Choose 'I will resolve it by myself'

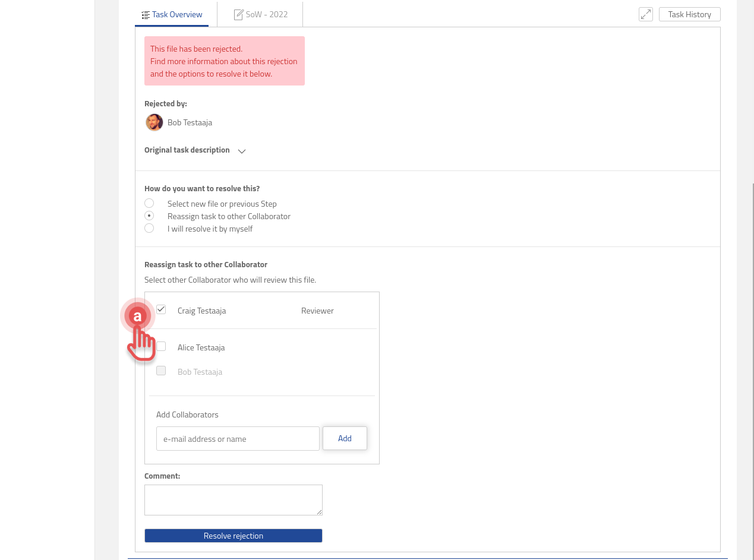149,227
